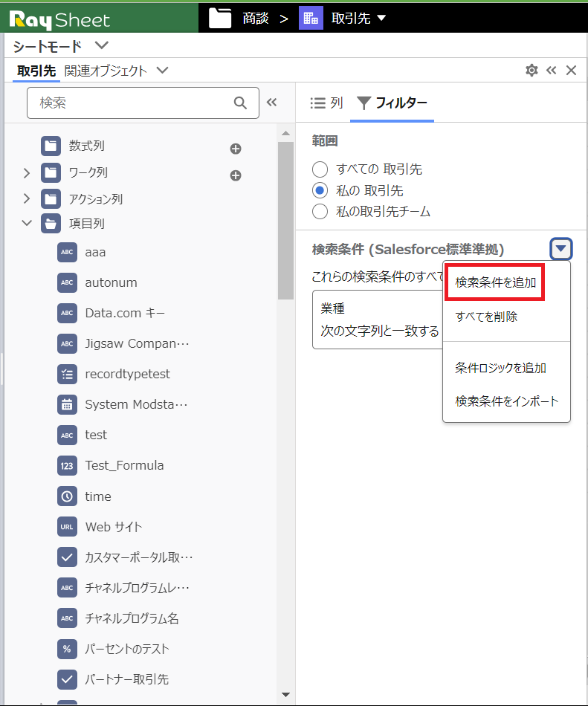
Task: Open the 業種 filter condition card
Action: [x=378, y=320]
